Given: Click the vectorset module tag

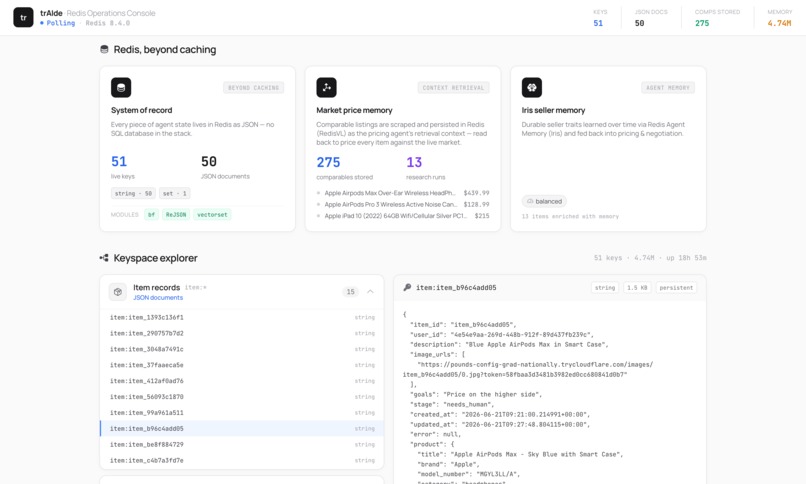Looking at the screenshot, I should pyautogui.click(x=212, y=215).
